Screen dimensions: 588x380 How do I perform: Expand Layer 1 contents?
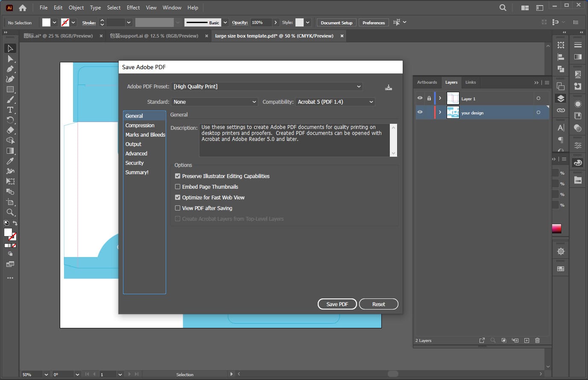440,98
